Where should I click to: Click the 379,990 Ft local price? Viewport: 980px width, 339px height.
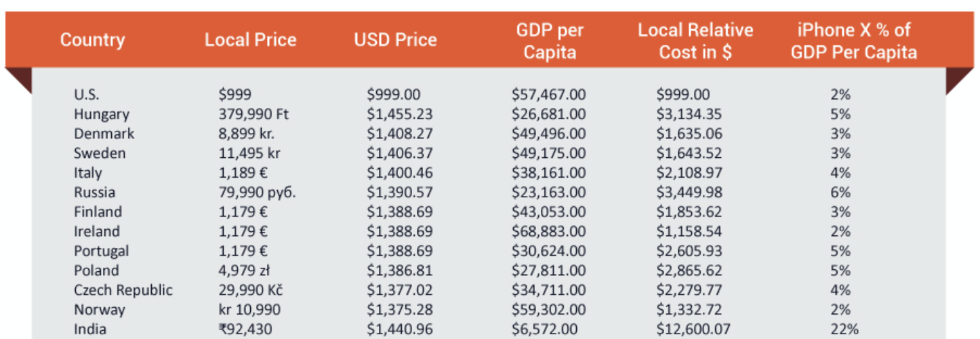point(253,115)
